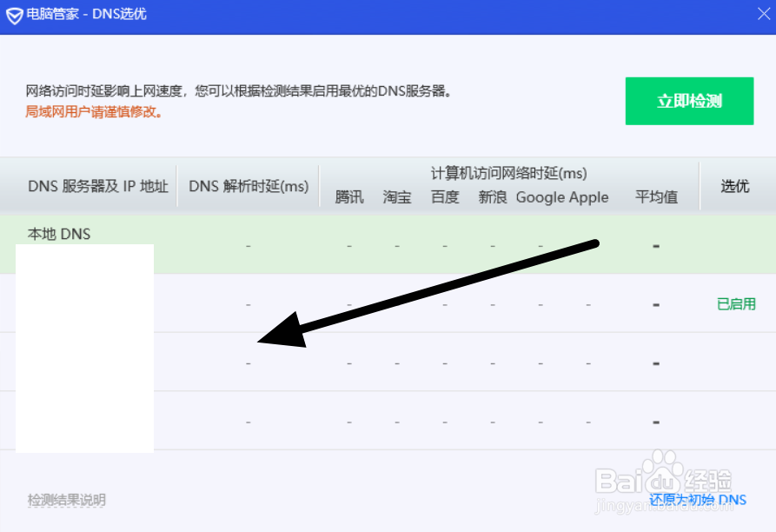776x532 pixels.
Task: Click the orange 局域网用户请谨慎修改 warning text
Action: [x=94, y=112]
